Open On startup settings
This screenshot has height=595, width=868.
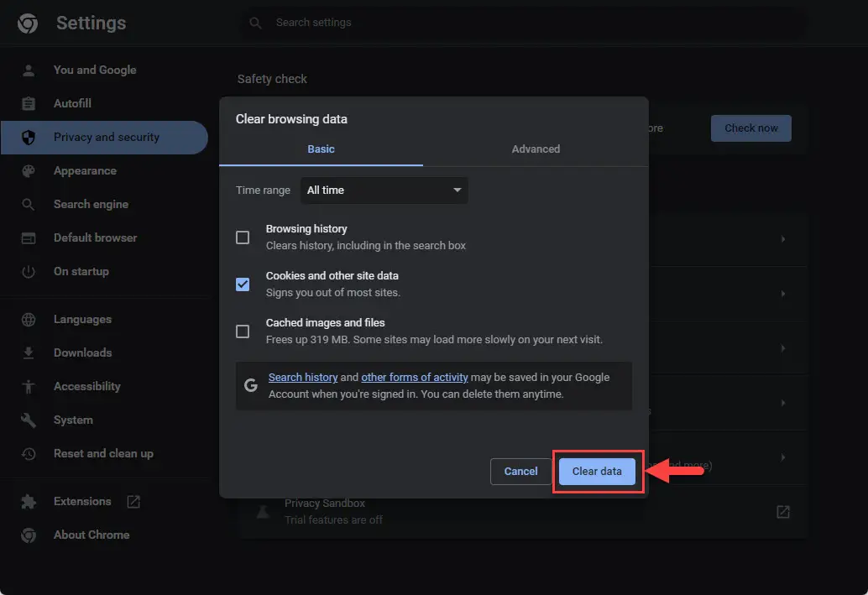[x=81, y=272]
